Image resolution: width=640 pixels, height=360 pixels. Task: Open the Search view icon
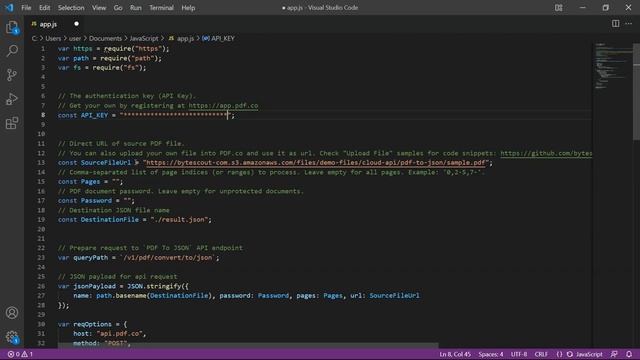pyautogui.click(x=12, y=51)
